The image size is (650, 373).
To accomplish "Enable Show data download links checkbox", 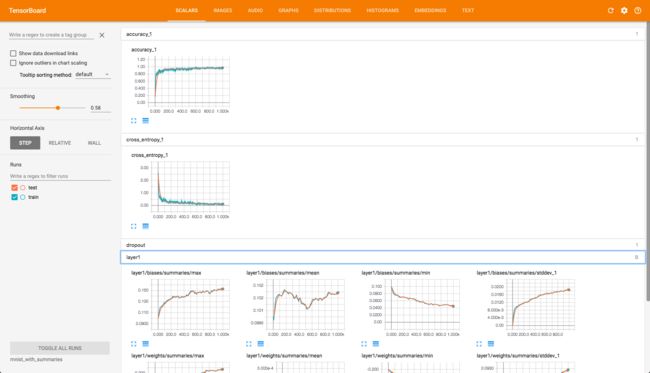I will pos(13,53).
